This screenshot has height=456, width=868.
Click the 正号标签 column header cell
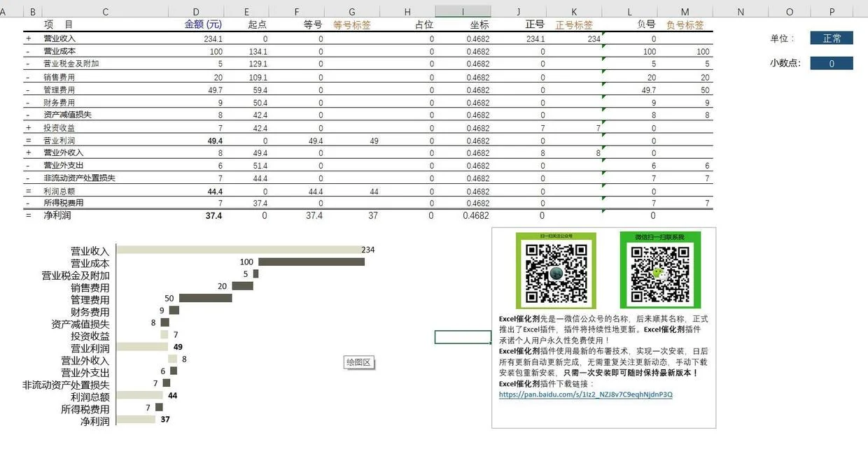coord(574,24)
